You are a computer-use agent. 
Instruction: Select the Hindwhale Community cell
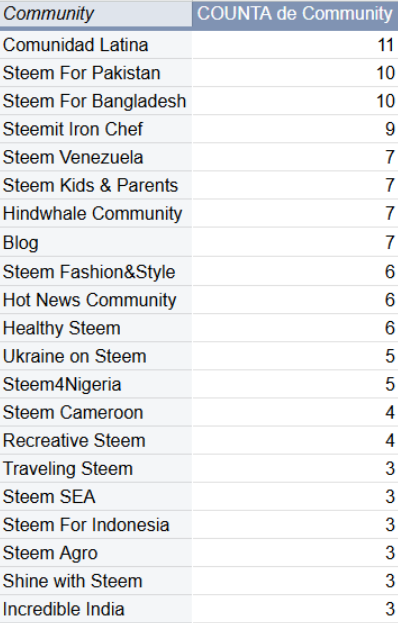click(x=96, y=214)
